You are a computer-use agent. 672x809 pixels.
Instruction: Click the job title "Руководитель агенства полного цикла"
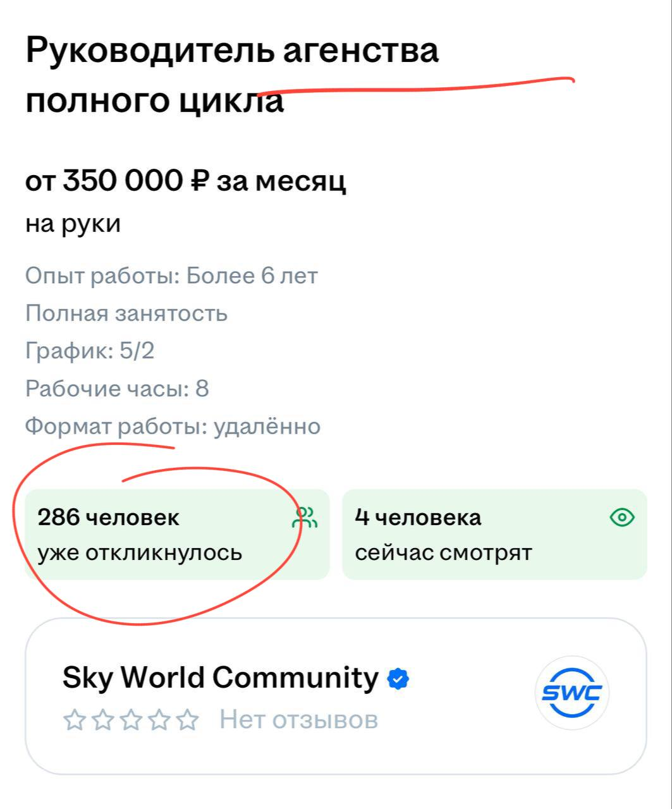(231, 75)
